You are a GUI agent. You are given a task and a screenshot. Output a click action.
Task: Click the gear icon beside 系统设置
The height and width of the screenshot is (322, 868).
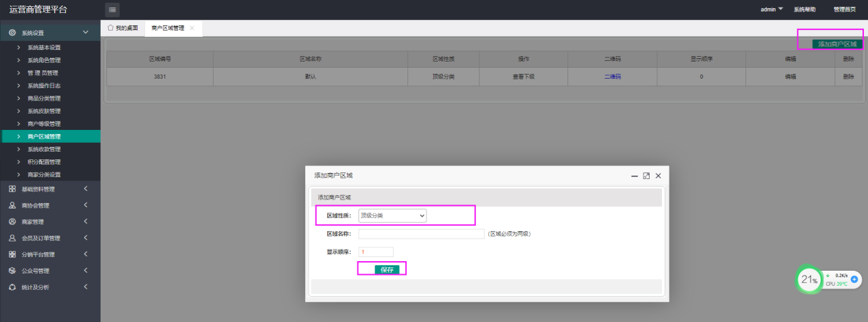[12, 32]
